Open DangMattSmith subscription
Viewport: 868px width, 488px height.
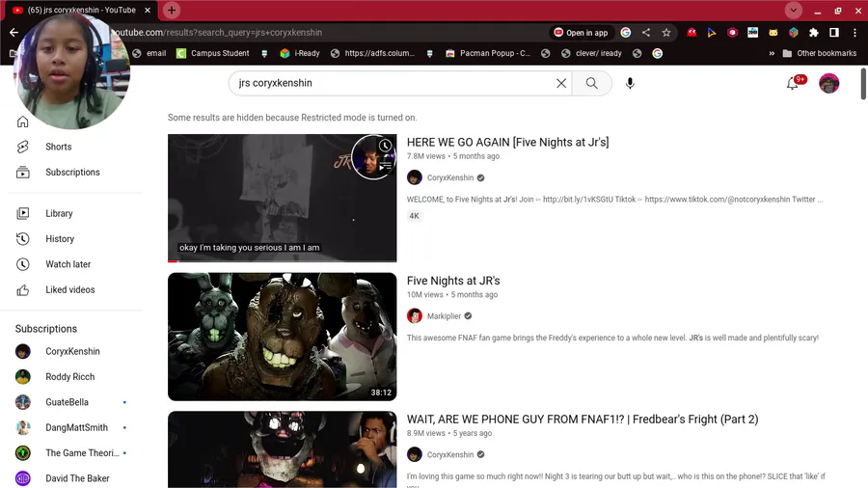[x=74, y=427]
